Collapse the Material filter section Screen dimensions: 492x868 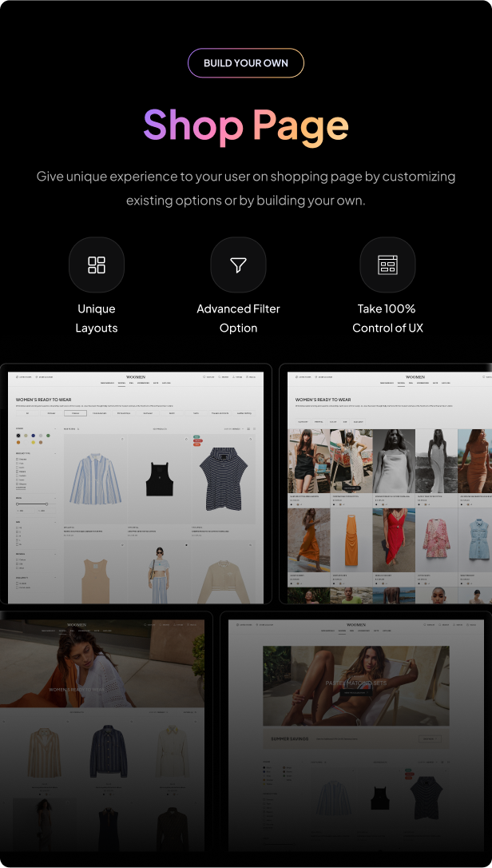[x=55, y=554]
